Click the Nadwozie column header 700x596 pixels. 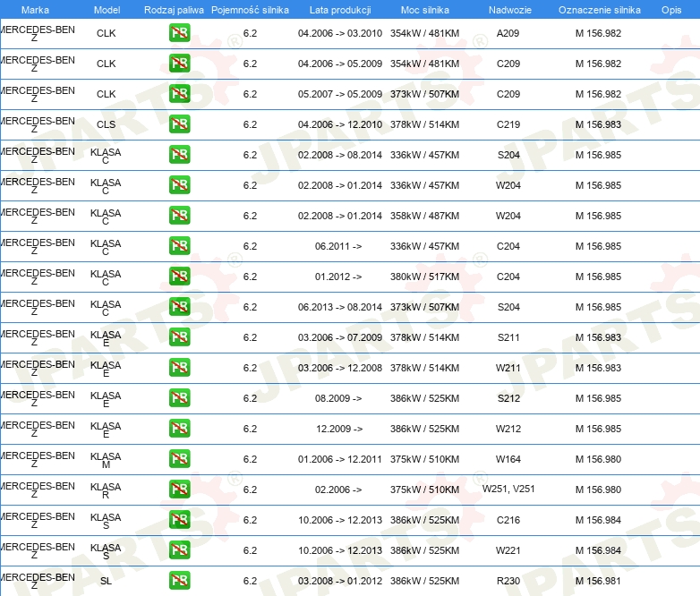pyautogui.click(x=510, y=10)
